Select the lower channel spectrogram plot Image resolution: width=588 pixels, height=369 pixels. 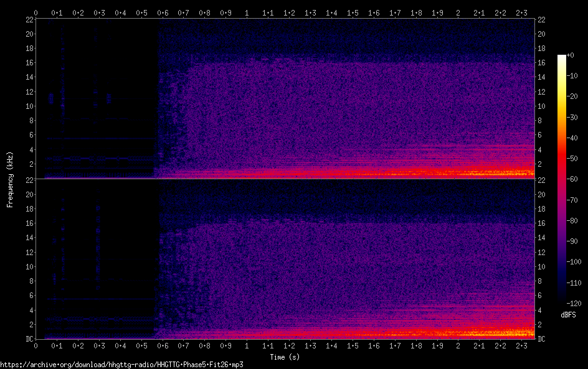click(285, 259)
